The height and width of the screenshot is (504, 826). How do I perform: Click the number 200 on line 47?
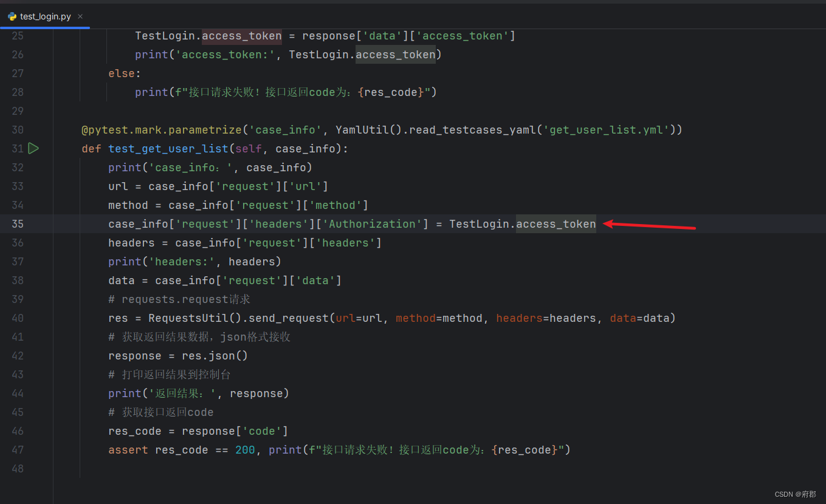(x=245, y=450)
